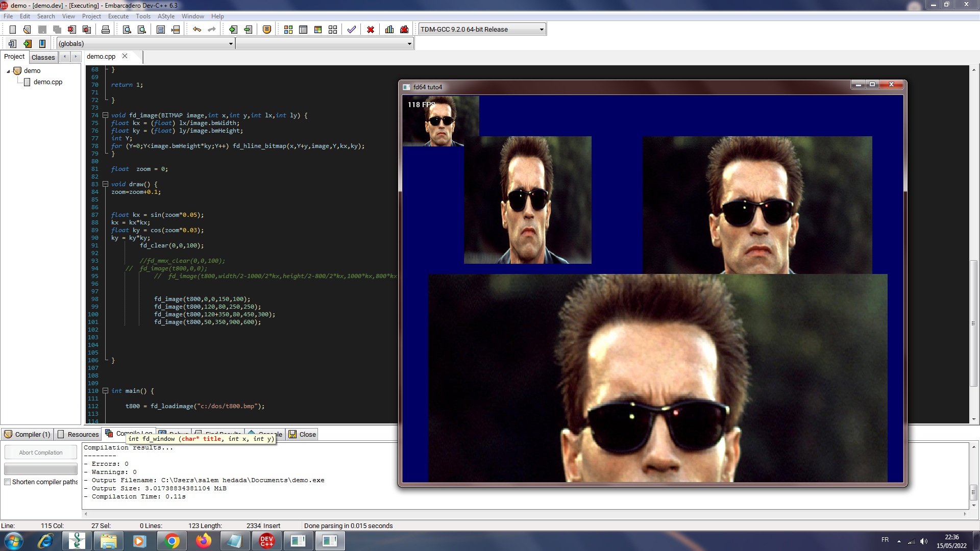Click the Undo arrow icon
The width and height of the screenshot is (980, 551).
tap(197, 30)
